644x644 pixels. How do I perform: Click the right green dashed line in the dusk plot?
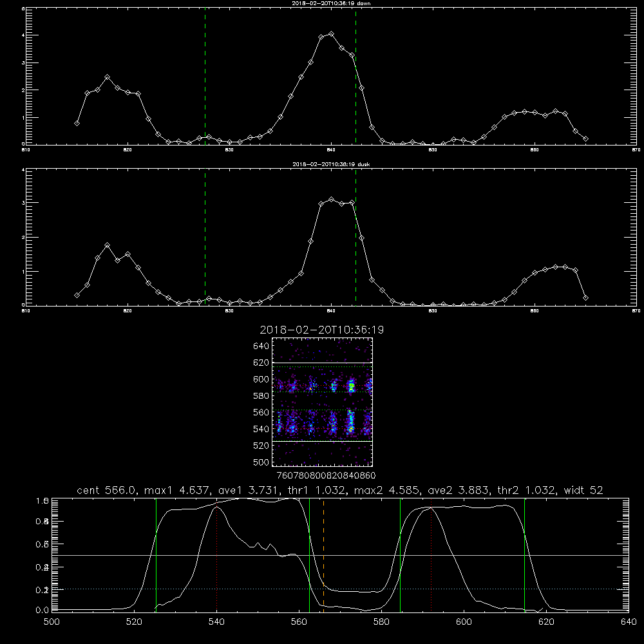[x=355, y=238]
